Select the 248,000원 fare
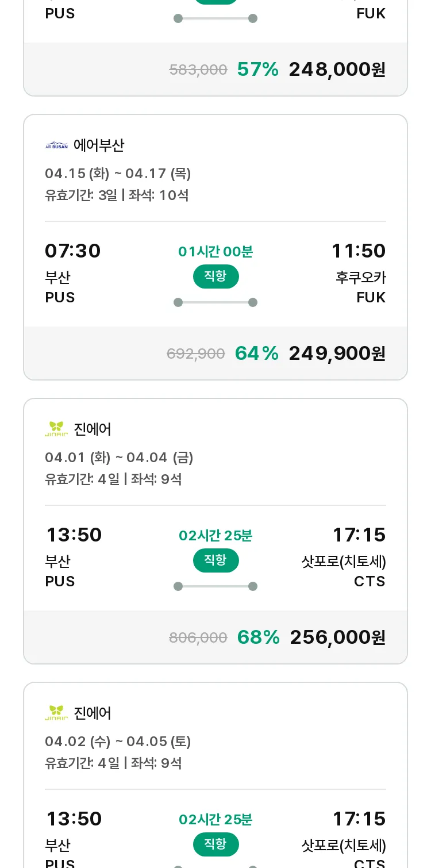Image resolution: width=431 pixels, height=868 pixels. tap(337, 70)
